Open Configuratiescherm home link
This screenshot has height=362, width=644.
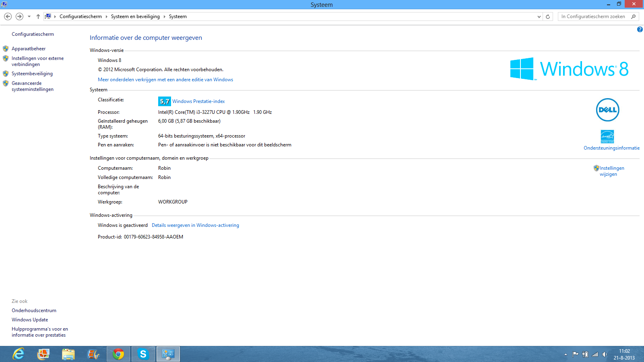click(x=33, y=34)
